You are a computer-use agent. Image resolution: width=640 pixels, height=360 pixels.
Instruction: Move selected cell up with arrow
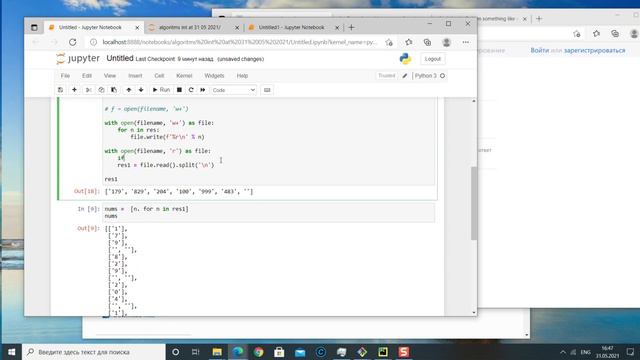click(129, 90)
